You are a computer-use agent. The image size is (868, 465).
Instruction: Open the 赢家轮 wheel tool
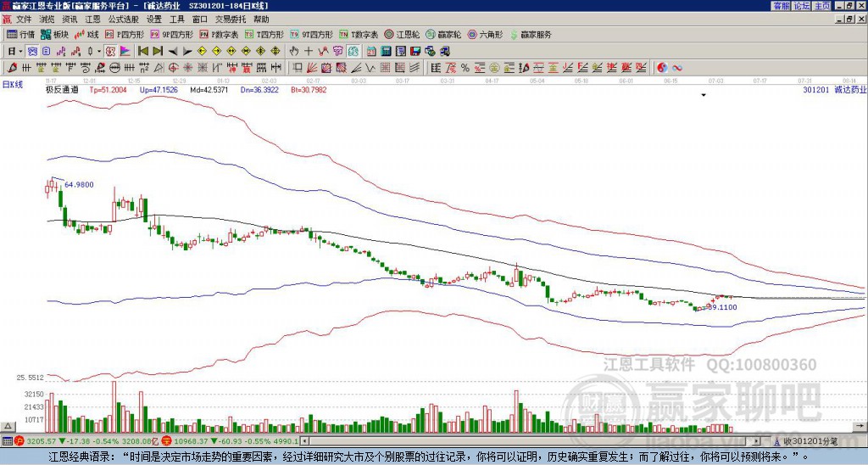coord(443,34)
